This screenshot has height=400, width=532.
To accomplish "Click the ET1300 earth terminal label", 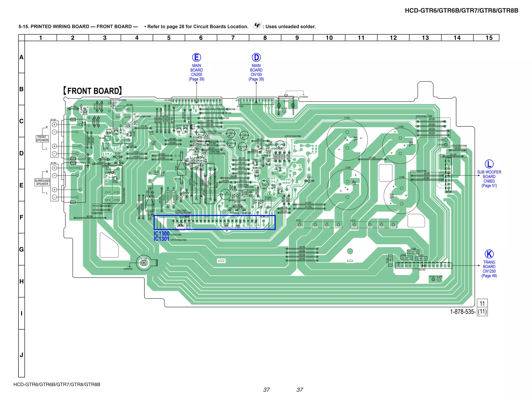I will click(x=144, y=259).
